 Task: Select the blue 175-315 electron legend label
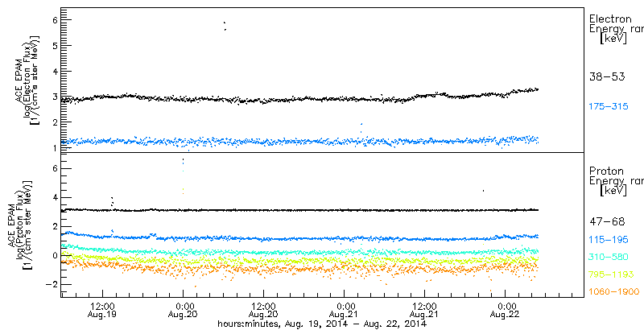pyautogui.click(x=609, y=107)
